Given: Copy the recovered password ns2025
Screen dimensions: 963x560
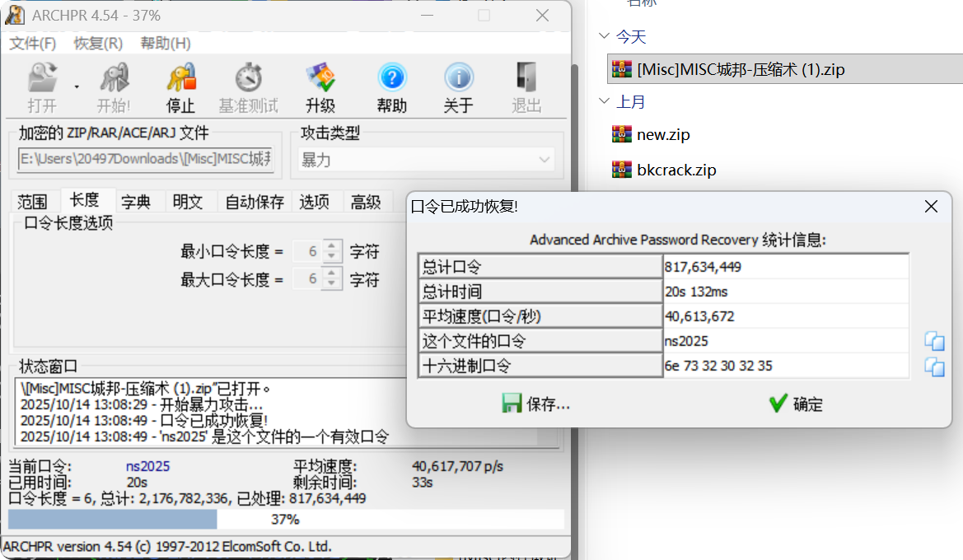Looking at the screenshot, I should (x=934, y=341).
